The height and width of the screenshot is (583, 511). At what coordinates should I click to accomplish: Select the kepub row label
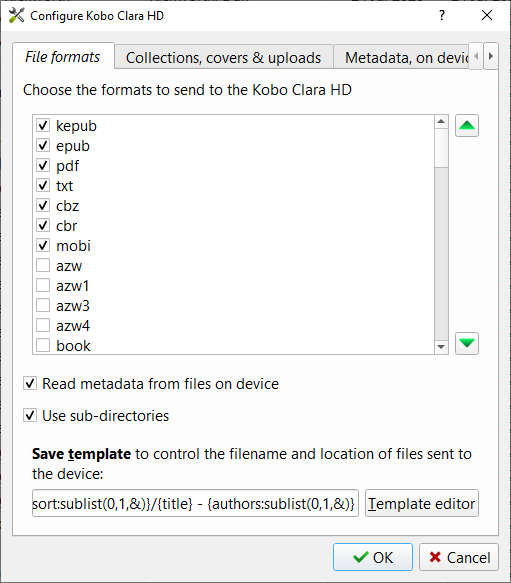(x=76, y=126)
